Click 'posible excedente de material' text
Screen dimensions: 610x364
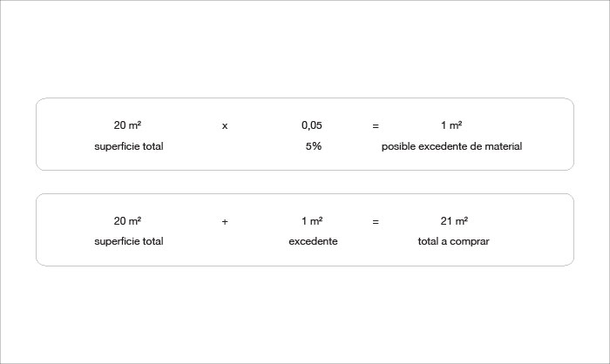point(451,146)
